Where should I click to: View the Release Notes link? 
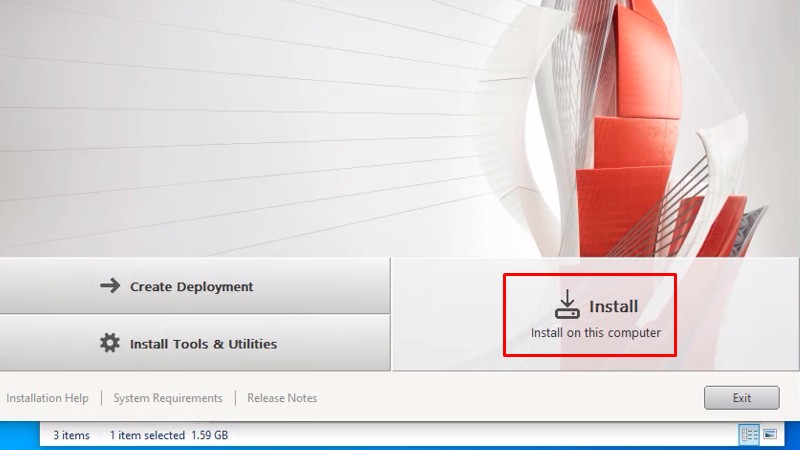coord(282,398)
